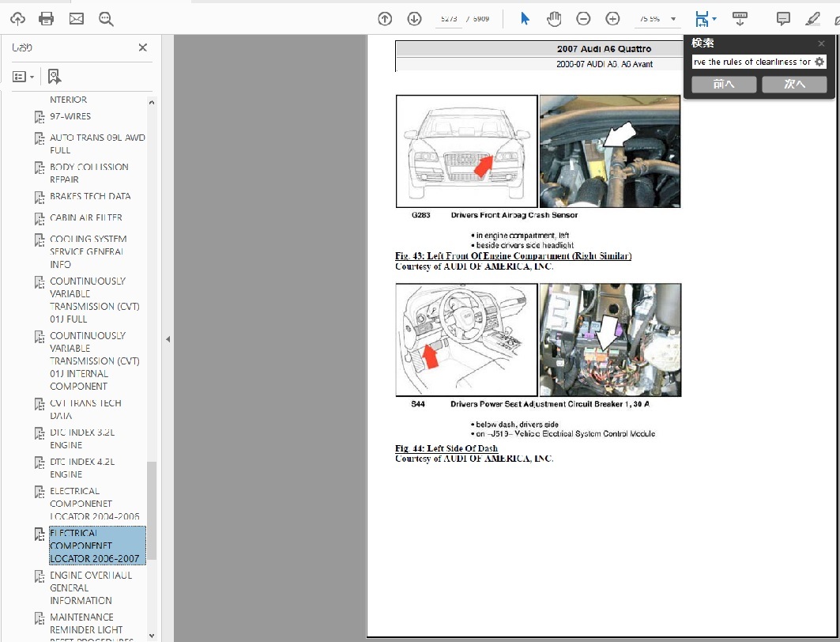
Task: Close the 検索 search box
Action: click(x=821, y=43)
